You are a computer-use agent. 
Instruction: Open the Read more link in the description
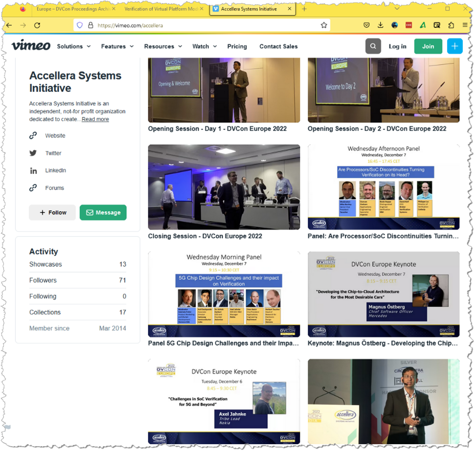click(x=95, y=119)
